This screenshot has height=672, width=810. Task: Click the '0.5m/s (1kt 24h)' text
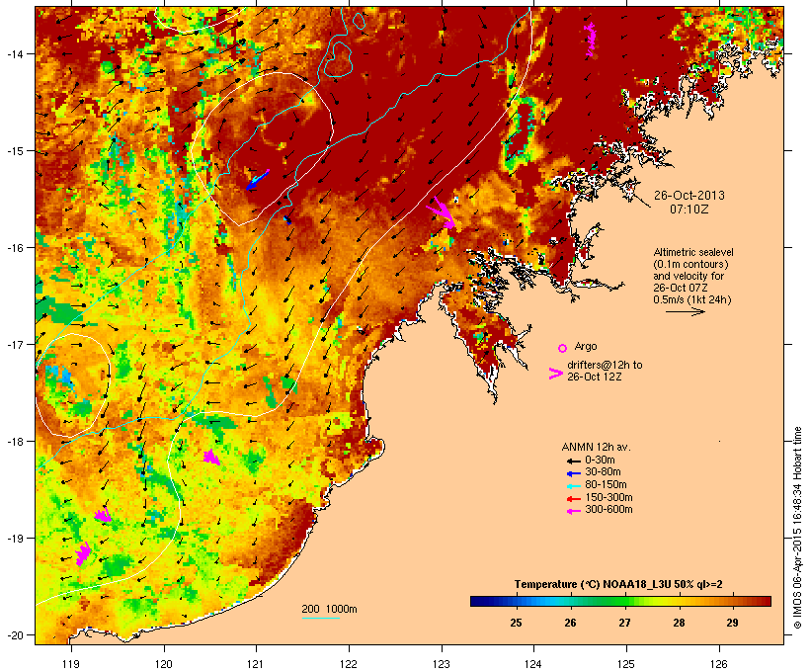pos(692,299)
